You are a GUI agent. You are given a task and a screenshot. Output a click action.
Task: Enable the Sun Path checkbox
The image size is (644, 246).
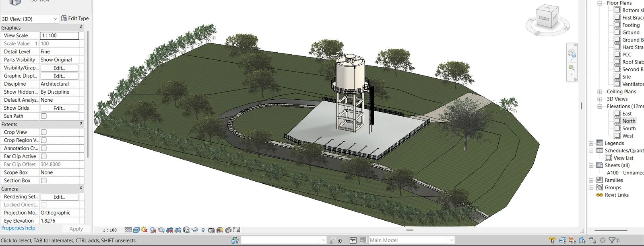44,116
